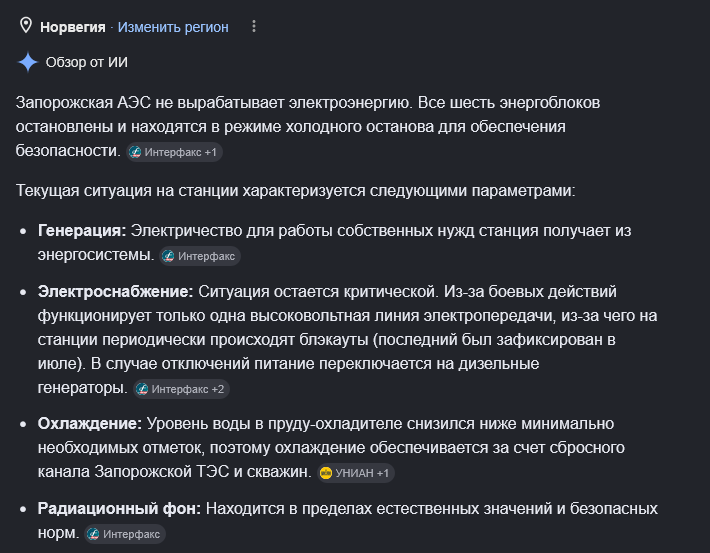Select the bold Электроснабжение label
The image size is (710, 553).
point(115,292)
